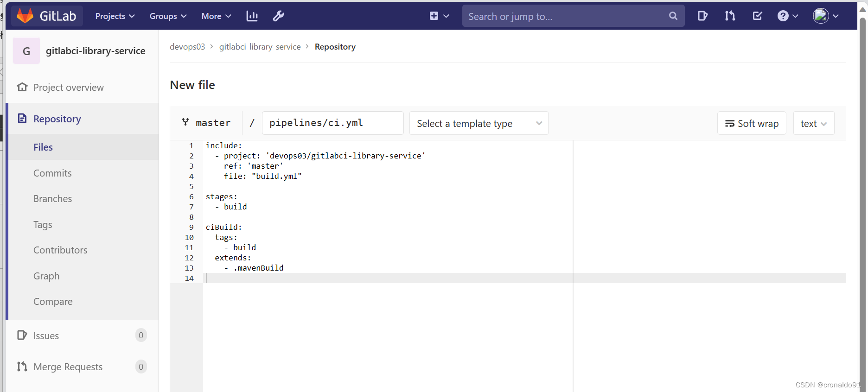Click line number 9 in gutter
This screenshot has height=392, width=868.
point(191,227)
